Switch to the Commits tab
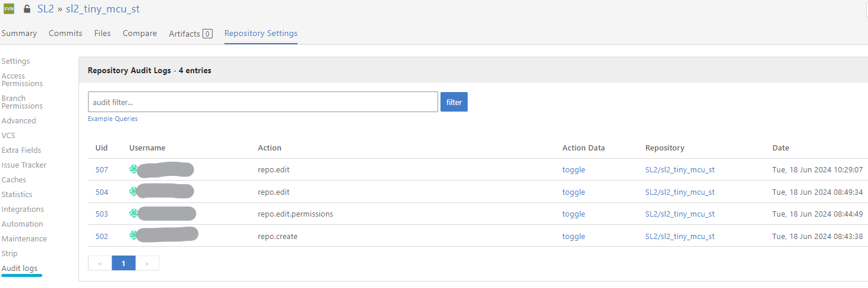The image size is (868, 288). pos(66,34)
